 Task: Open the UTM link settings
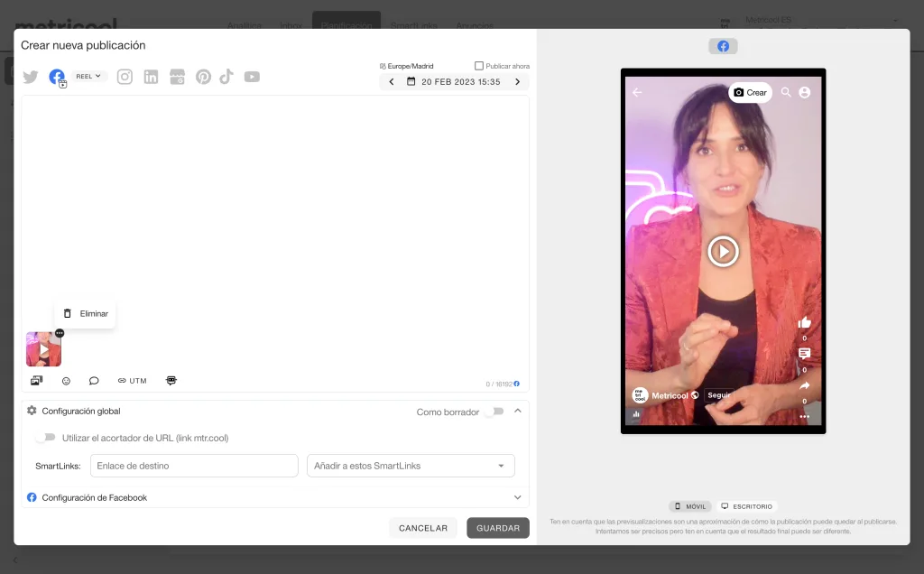click(x=132, y=381)
